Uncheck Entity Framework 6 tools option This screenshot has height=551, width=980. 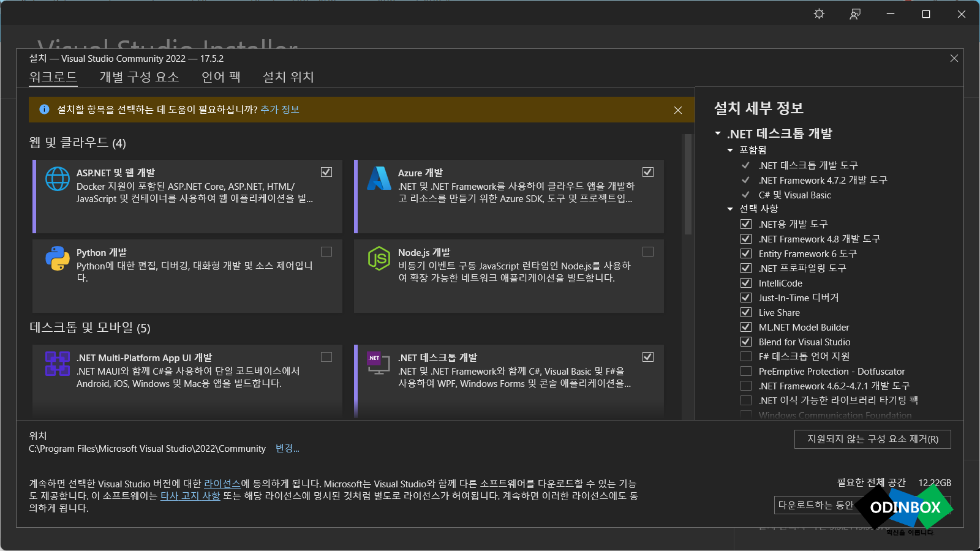(746, 253)
